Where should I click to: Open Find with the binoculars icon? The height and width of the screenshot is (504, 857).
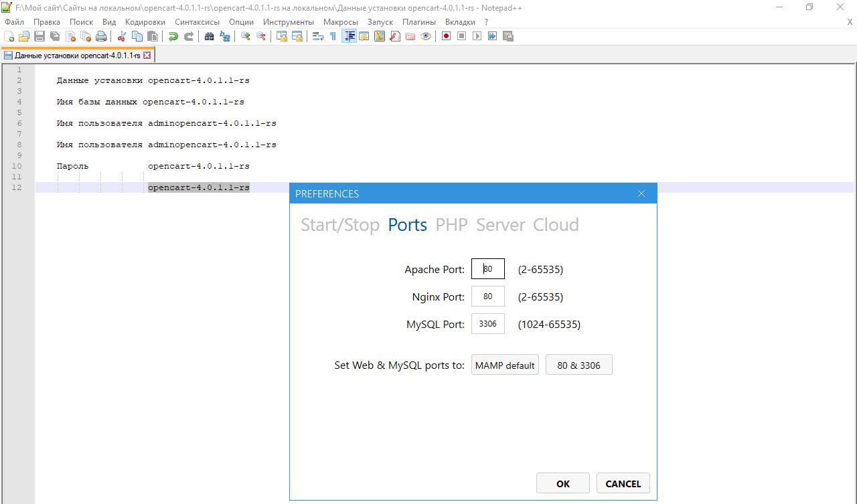pos(209,36)
